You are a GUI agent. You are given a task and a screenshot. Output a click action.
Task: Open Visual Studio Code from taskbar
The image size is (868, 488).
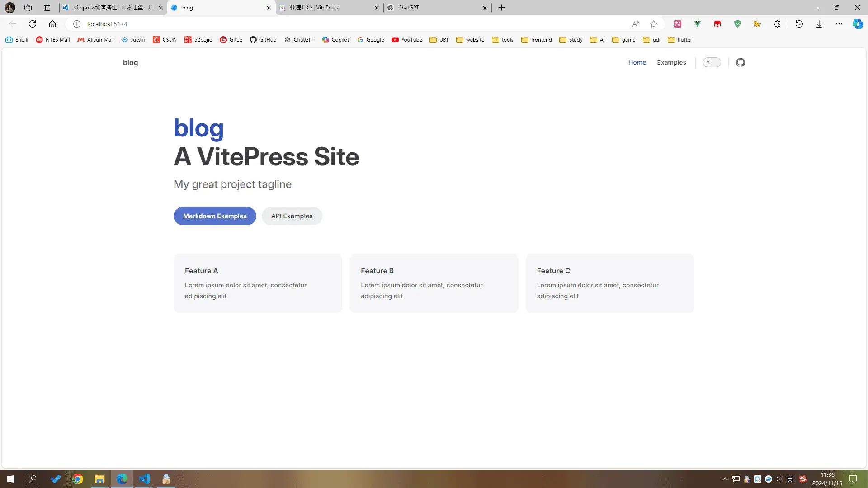144,479
